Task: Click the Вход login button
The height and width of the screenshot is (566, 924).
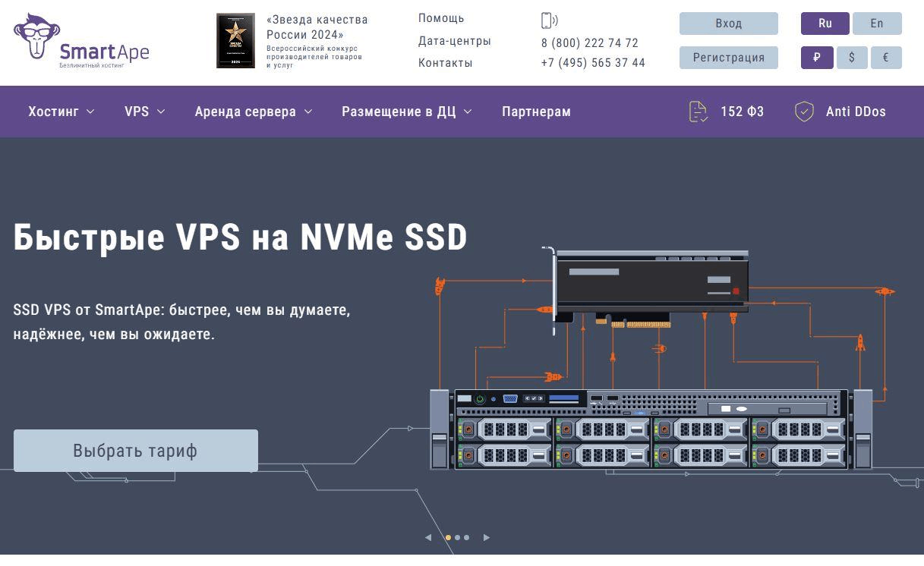Action: [729, 24]
